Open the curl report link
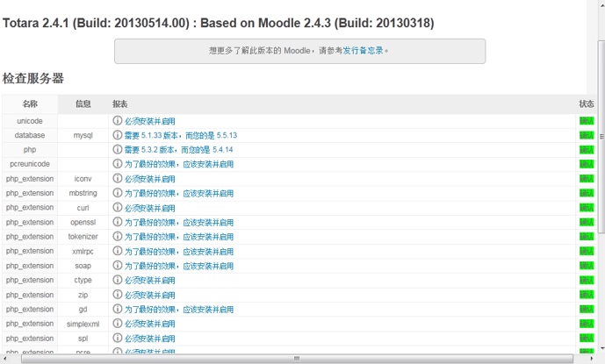Viewport: 605px width, 364px height. pos(149,208)
